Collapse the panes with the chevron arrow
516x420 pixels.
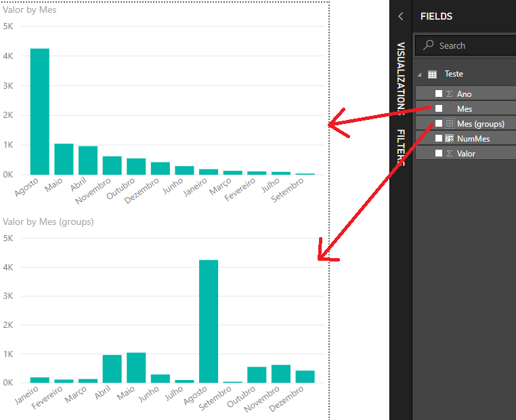coord(401,16)
